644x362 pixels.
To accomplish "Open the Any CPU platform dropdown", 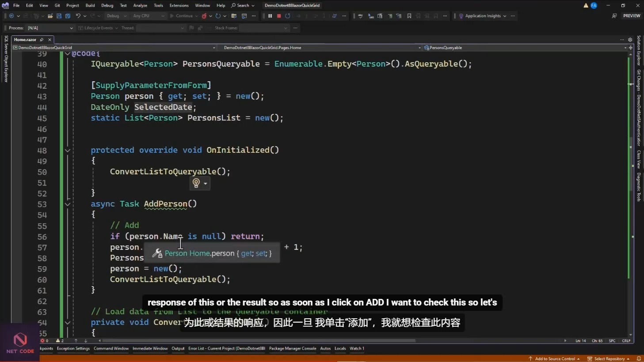I will pos(149,16).
